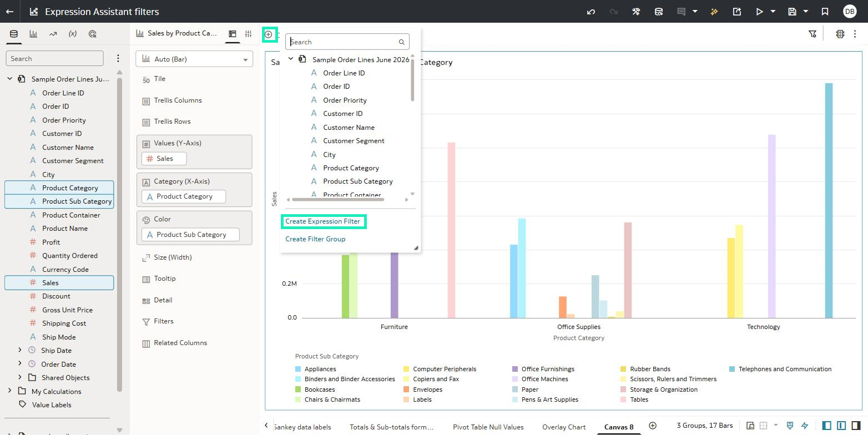Image resolution: width=868 pixels, height=435 pixels.
Task: Select Customer Segment in the filter popup
Action: [x=354, y=141]
